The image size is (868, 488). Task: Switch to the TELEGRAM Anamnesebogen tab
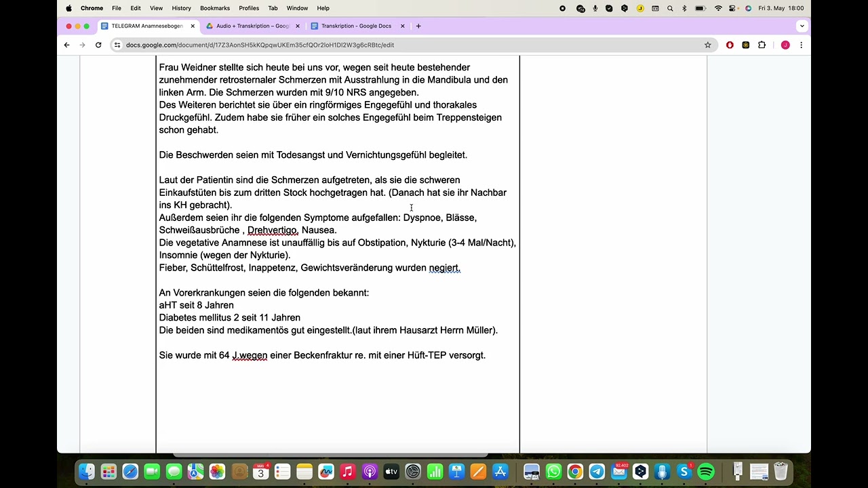pos(147,26)
